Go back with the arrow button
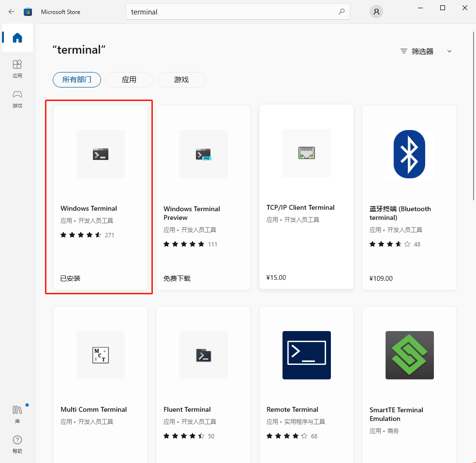 (x=12, y=12)
